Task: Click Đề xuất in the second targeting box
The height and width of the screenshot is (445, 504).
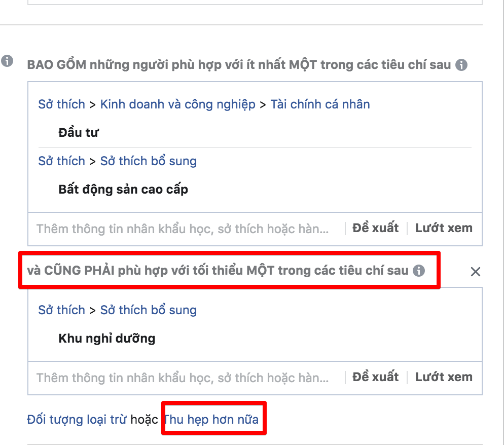Action: 375,377
